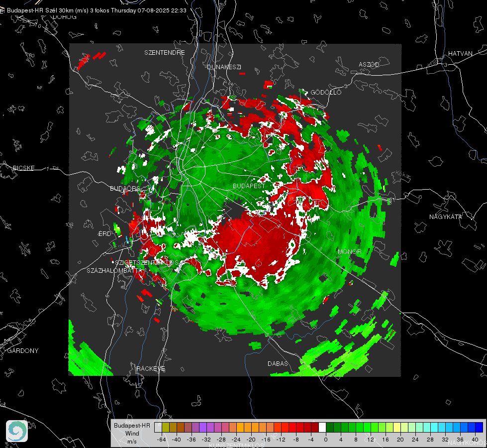
Task: Click the 36 value on the legend scale
Action: [x=460, y=440]
